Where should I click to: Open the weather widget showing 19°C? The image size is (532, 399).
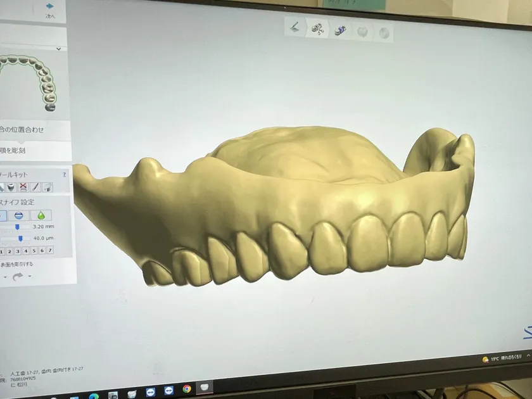pyautogui.click(x=502, y=358)
